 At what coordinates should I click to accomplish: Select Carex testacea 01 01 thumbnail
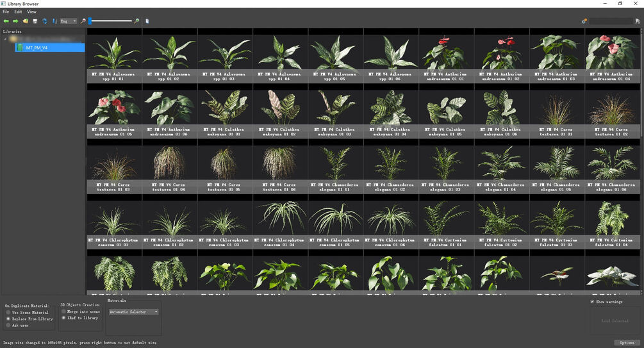click(557, 111)
